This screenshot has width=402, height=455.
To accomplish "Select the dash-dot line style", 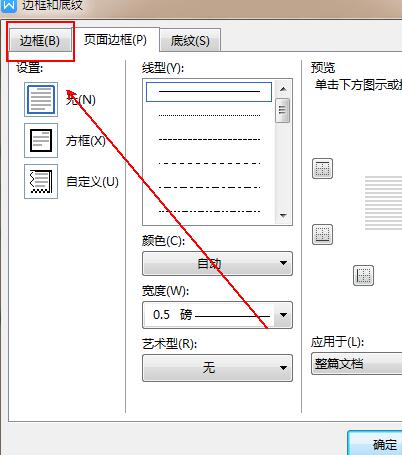I will click(209, 187).
